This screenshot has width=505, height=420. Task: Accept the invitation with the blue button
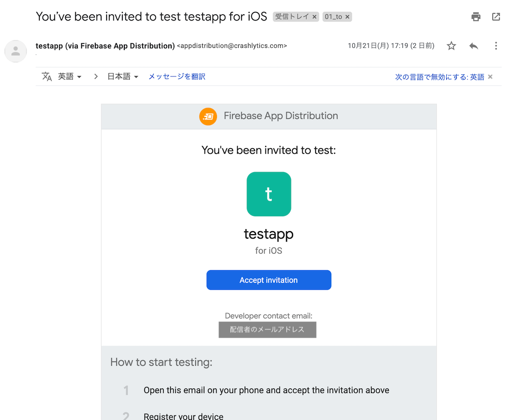pos(269,280)
